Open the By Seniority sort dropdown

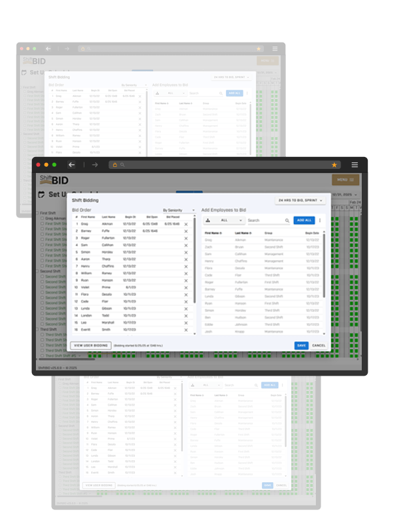pos(179,210)
